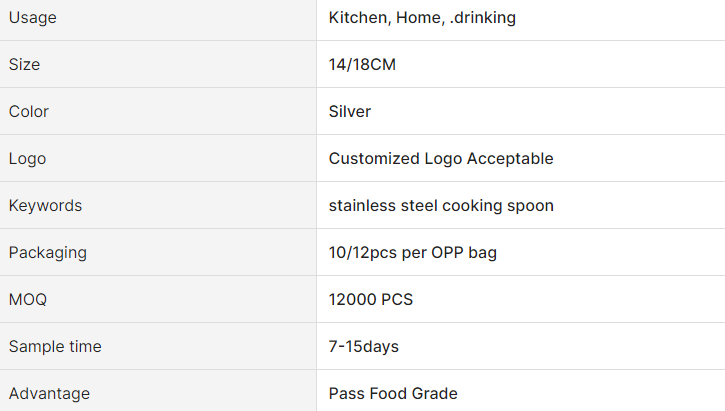This screenshot has height=411, width=725.
Task: Select 'Customized Logo Acceptable' text
Action: coord(441,159)
